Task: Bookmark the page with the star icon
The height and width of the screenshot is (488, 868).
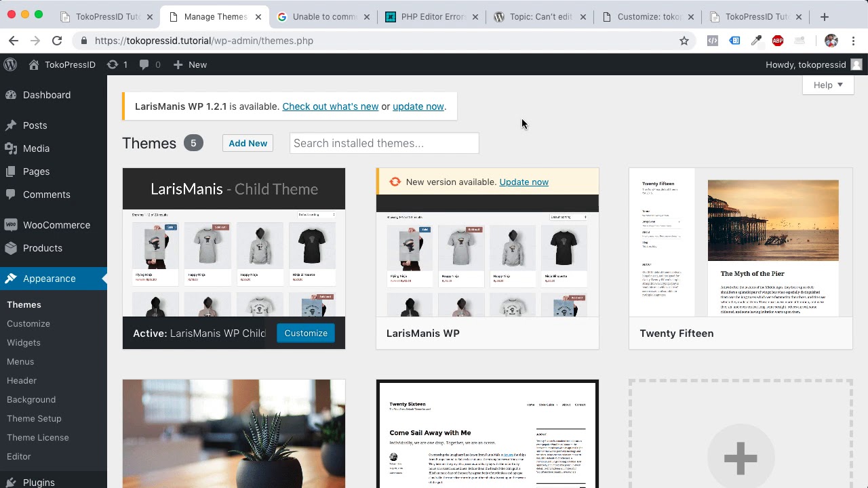Action: pyautogui.click(x=684, y=41)
